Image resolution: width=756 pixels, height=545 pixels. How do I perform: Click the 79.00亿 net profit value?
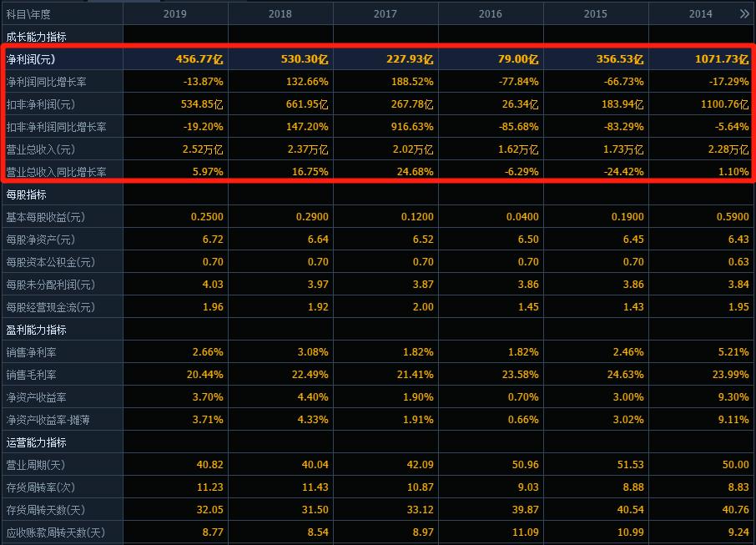tap(518, 59)
